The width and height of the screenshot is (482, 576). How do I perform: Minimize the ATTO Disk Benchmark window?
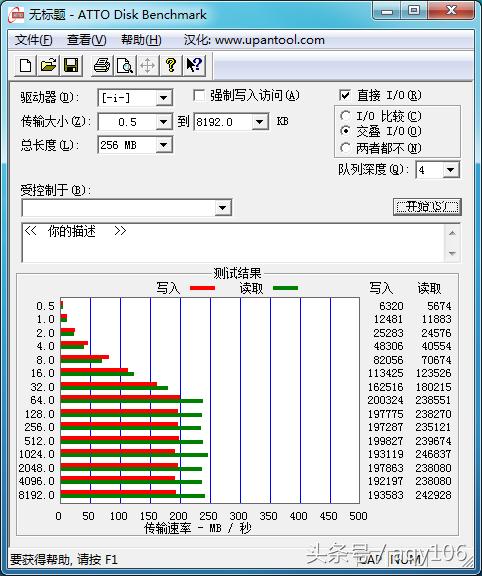point(387,11)
